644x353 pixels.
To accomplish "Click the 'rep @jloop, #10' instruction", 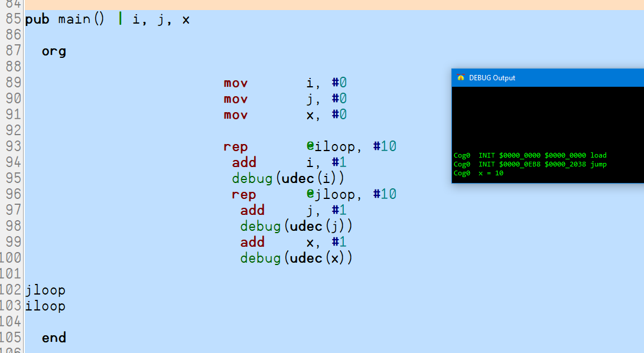I will tap(314, 194).
